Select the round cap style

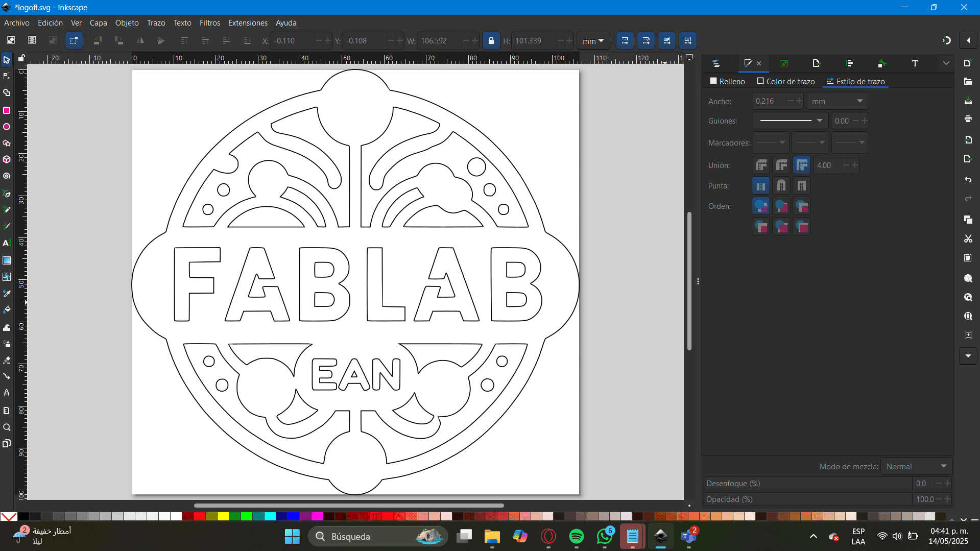tap(781, 186)
